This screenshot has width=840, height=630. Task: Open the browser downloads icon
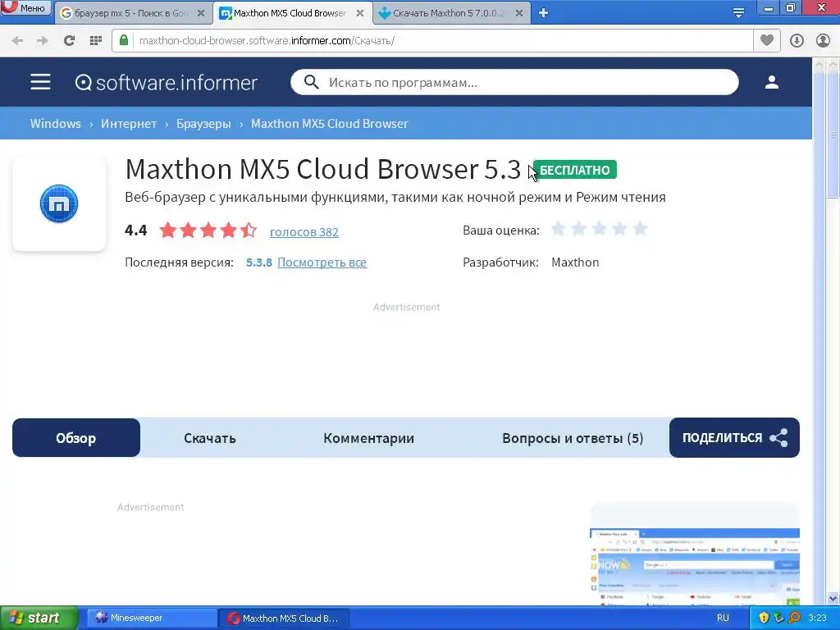click(x=797, y=41)
